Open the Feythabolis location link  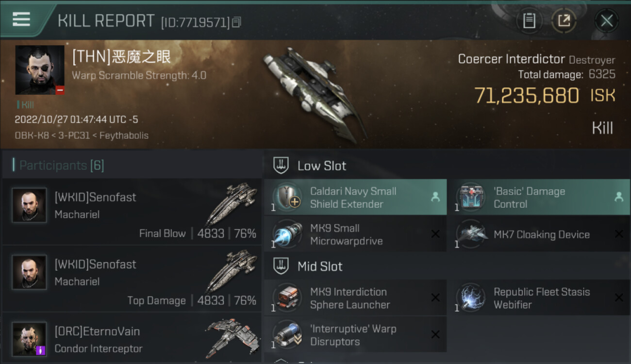[124, 135]
